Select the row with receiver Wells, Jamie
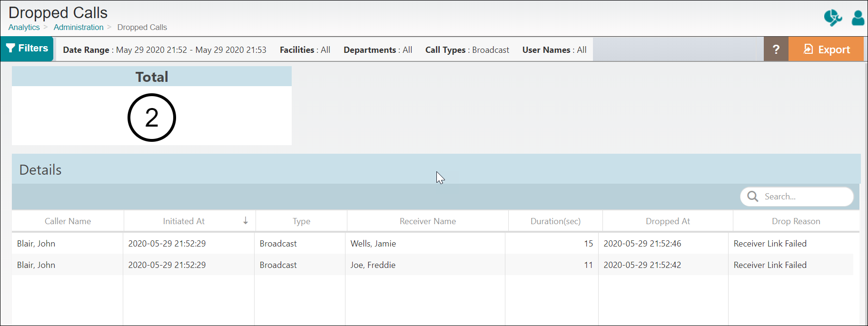The image size is (868, 326). tap(373, 244)
